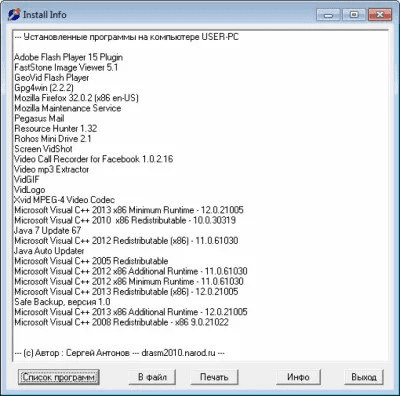Select Resource Hunter 1.32 line
The image size is (400, 396).
point(56,129)
